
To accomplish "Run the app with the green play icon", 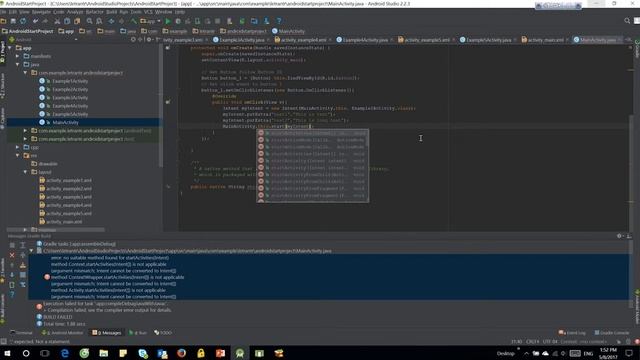I will [x=168, y=21].
